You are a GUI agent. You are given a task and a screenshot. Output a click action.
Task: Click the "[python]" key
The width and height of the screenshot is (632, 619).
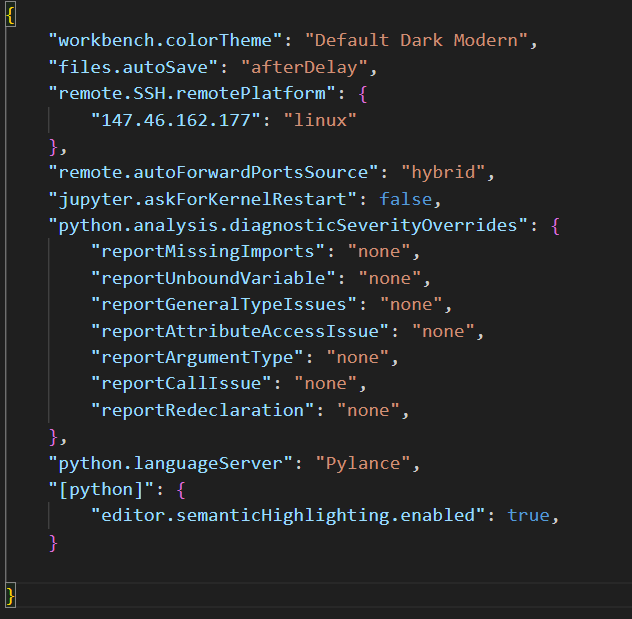101,490
